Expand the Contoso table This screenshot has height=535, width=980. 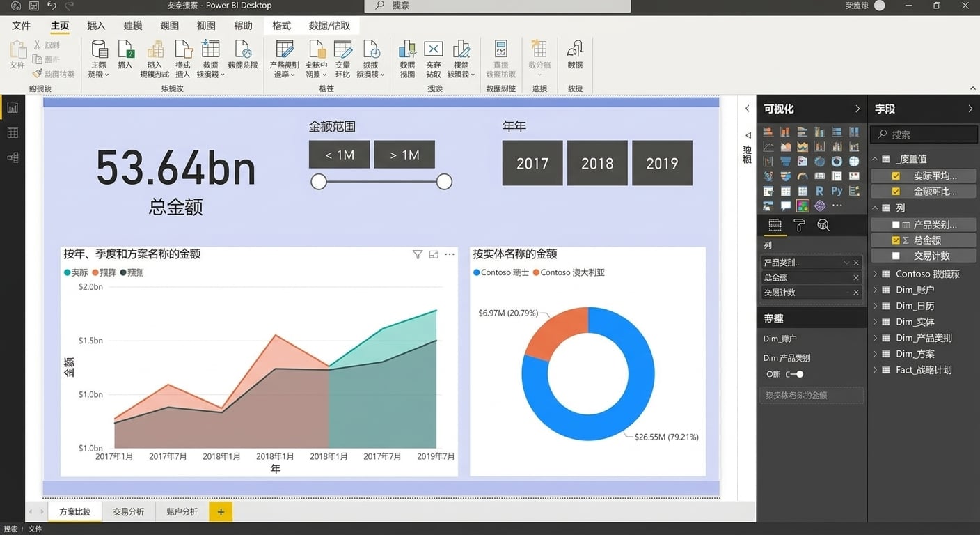[x=876, y=274]
